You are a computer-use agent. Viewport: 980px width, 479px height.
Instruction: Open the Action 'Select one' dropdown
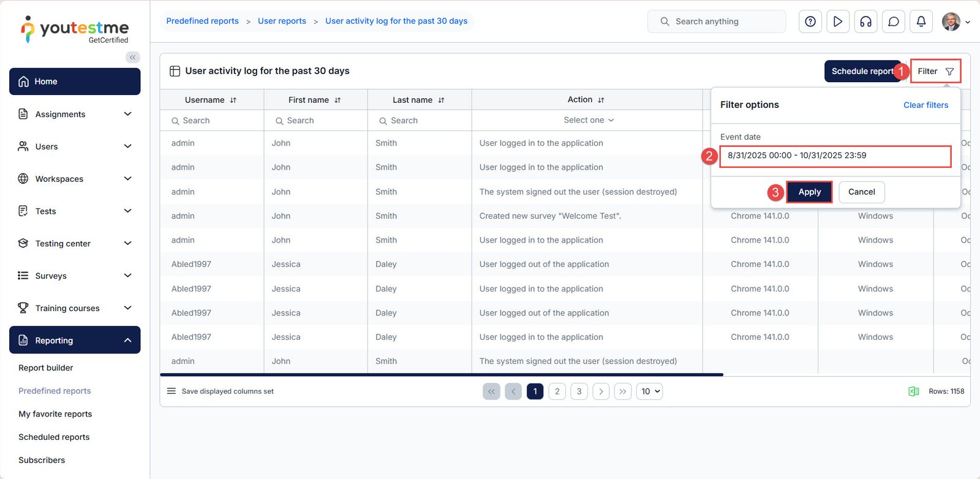588,120
